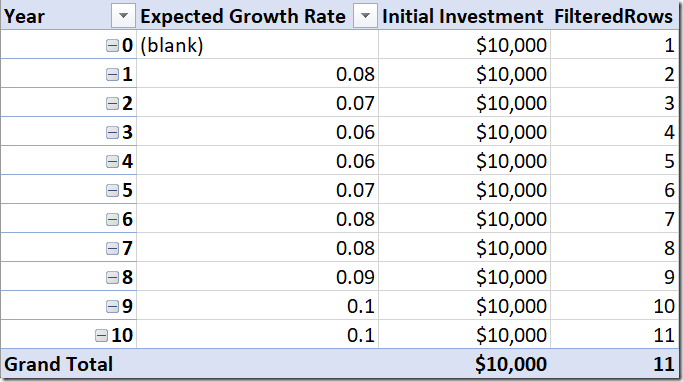Collapse the Year 9 row group
This screenshot has width=683, height=382.
[112, 306]
